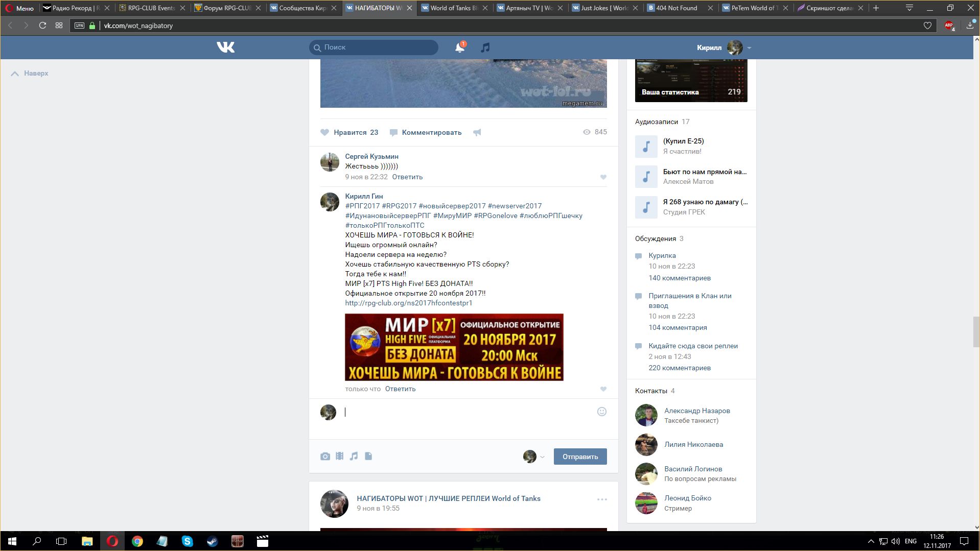Open Steam from the taskbar
Screen dimensions: 980x551
(212, 541)
